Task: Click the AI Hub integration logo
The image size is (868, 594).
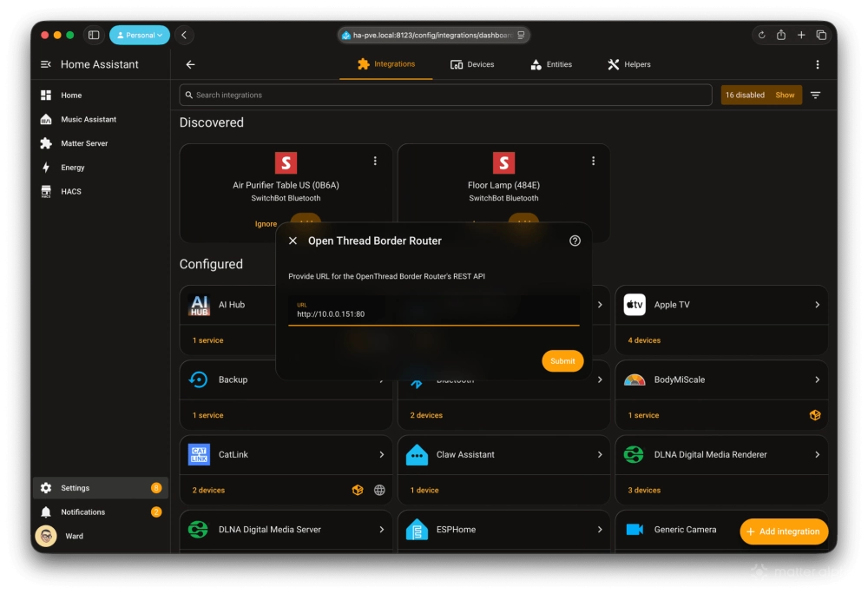Action: (199, 305)
